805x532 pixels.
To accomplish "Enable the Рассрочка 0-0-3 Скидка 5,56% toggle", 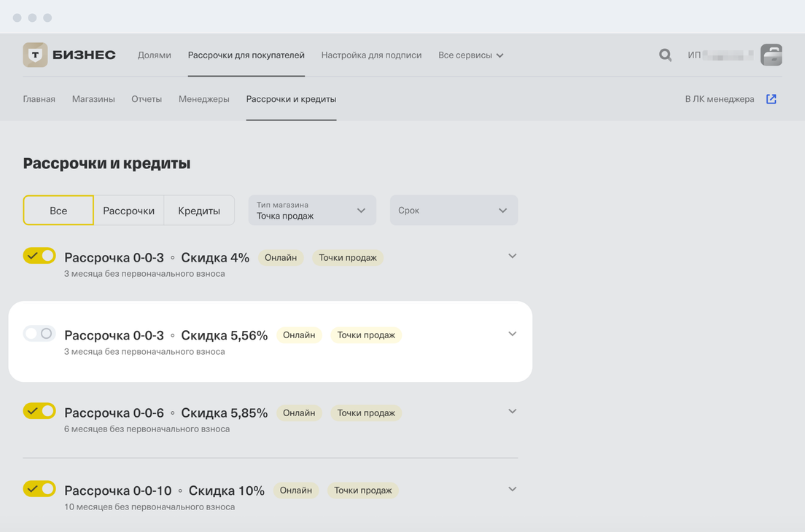I will click(39, 334).
